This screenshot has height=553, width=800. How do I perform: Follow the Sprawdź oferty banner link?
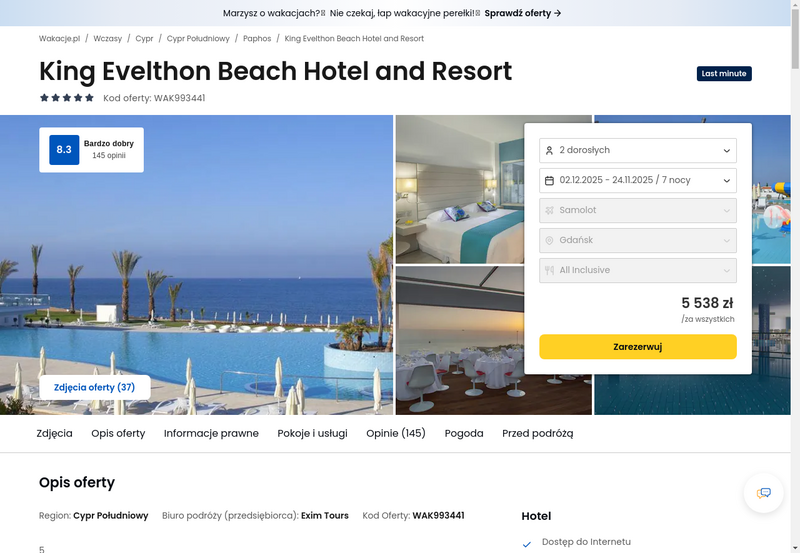[523, 13]
